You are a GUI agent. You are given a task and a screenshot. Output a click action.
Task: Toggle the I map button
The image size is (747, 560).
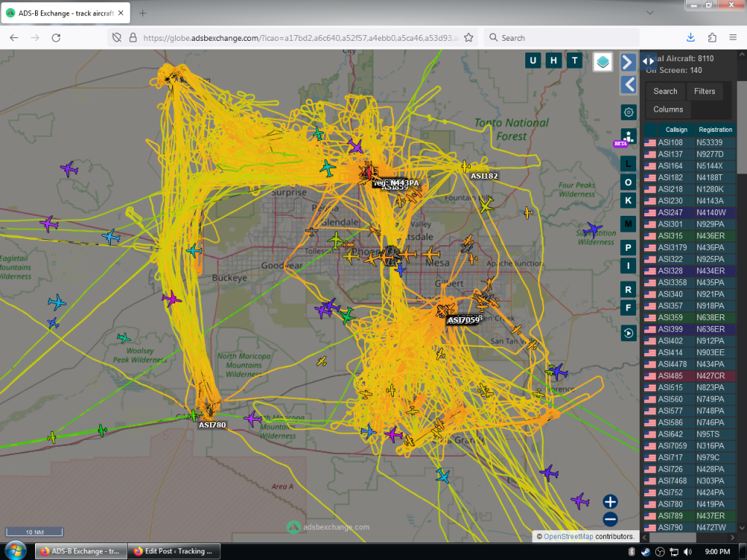pyautogui.click(x=628, y=265)
